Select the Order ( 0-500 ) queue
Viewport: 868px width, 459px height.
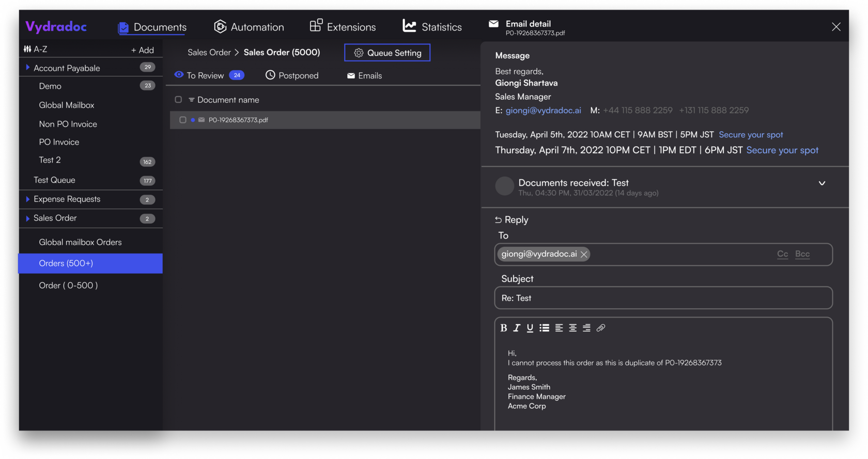pyautogui.click(x=68, y=285)
